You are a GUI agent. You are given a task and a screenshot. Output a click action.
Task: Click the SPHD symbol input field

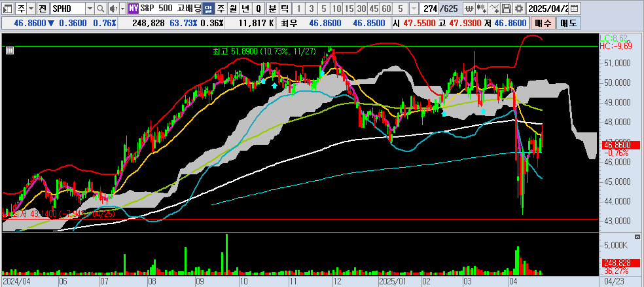click(68, 9)
